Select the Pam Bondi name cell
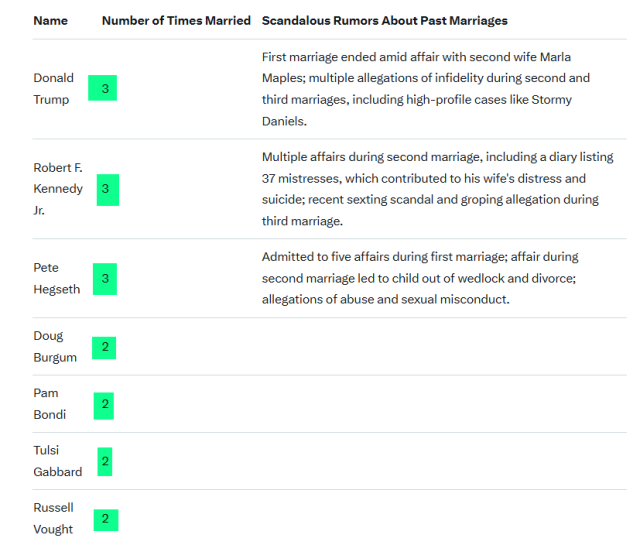640x545 pixels. [50, 404]
